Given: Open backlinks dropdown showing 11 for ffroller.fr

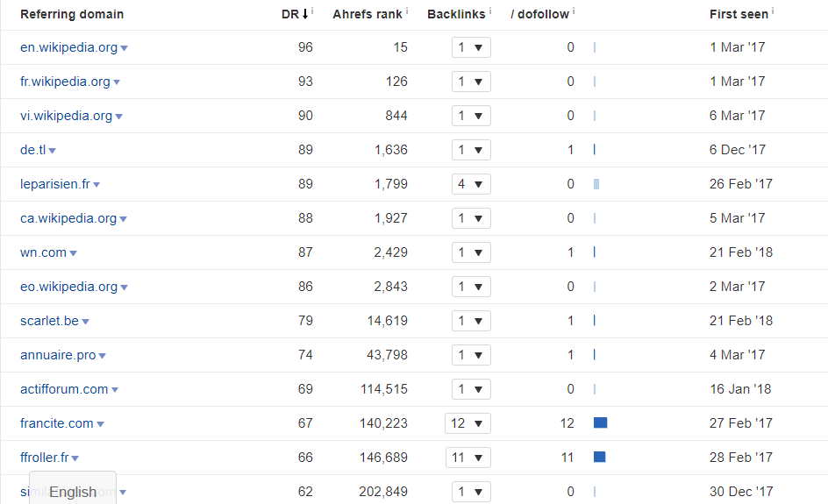Looking at the screenshot, I should (x=468, y=458).
